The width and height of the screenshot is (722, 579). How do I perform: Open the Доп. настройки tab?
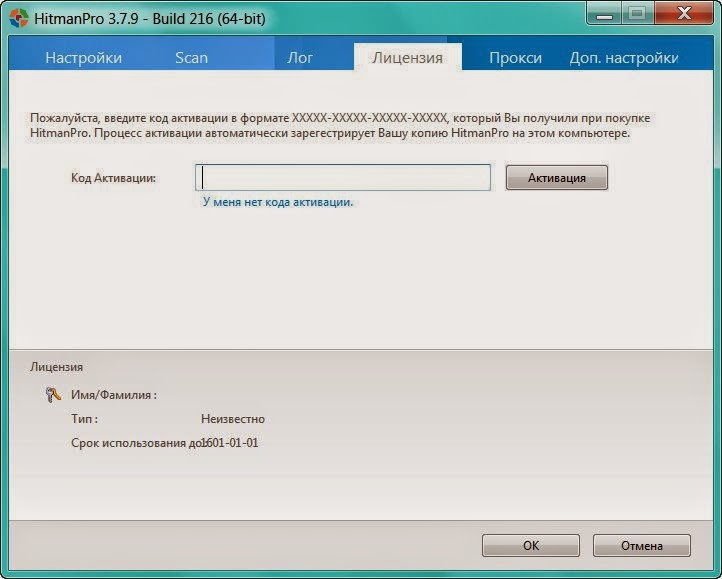click(x=624, y=58)
